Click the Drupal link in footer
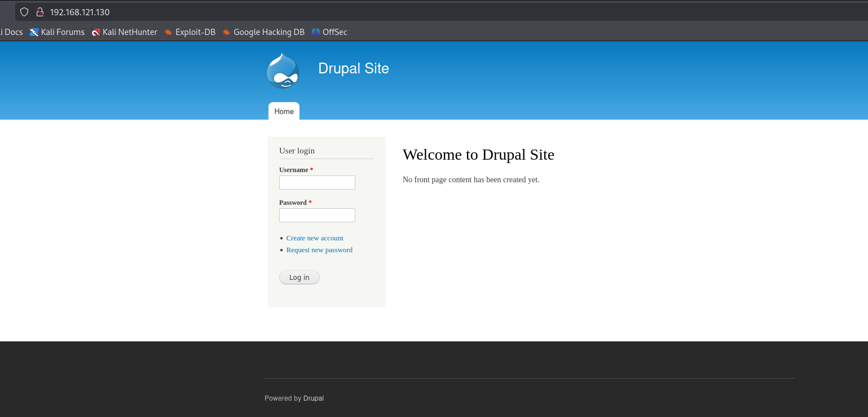The image size is (868, 417). click(x=314, y=398)
